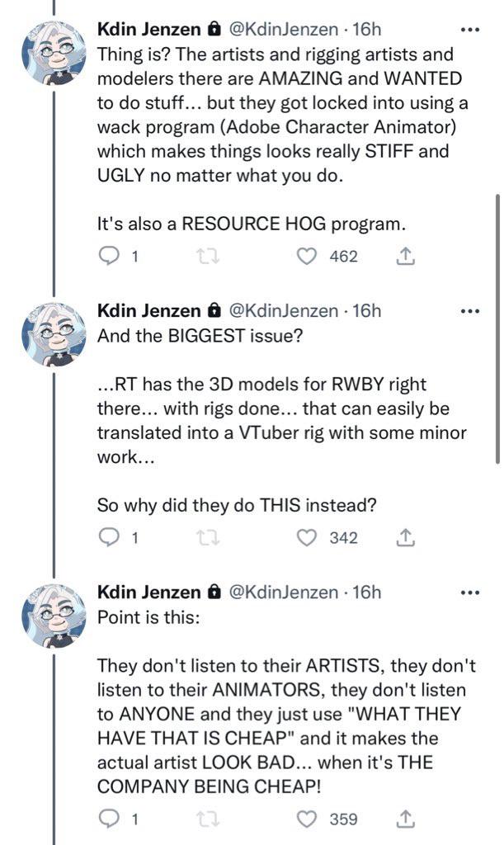
Task: View avatar on the Point is this tweet
Action: click(54, 616)
